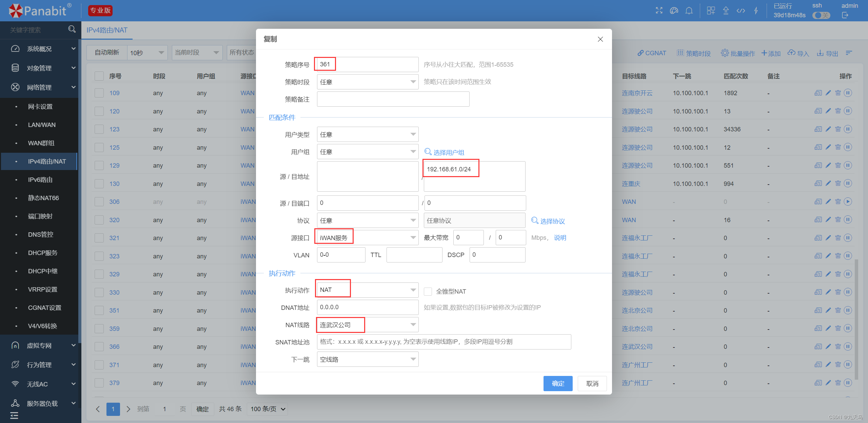The height and width of the screenshot is (423, 868).
Task: Check the box for rule 129
Action: point(99,165)
